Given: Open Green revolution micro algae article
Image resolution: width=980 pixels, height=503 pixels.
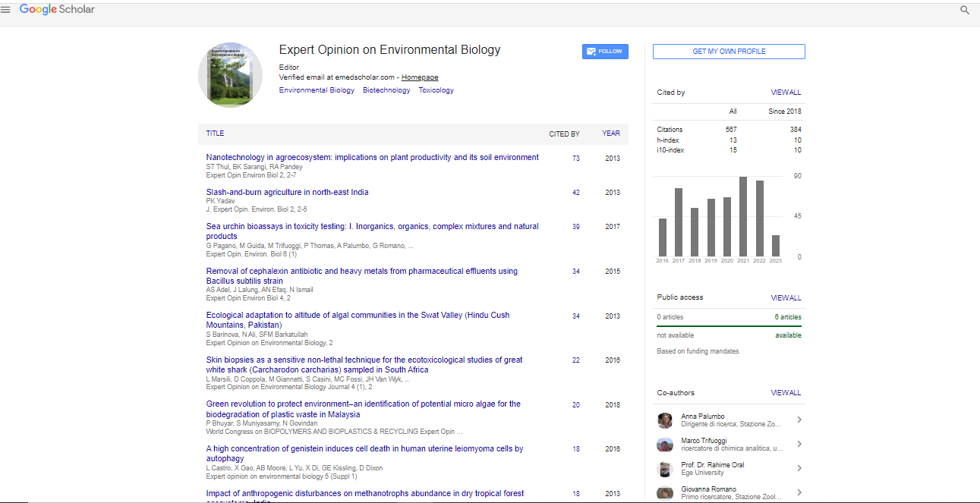Looking at the screenshot, I should click(x=364, y=410).
